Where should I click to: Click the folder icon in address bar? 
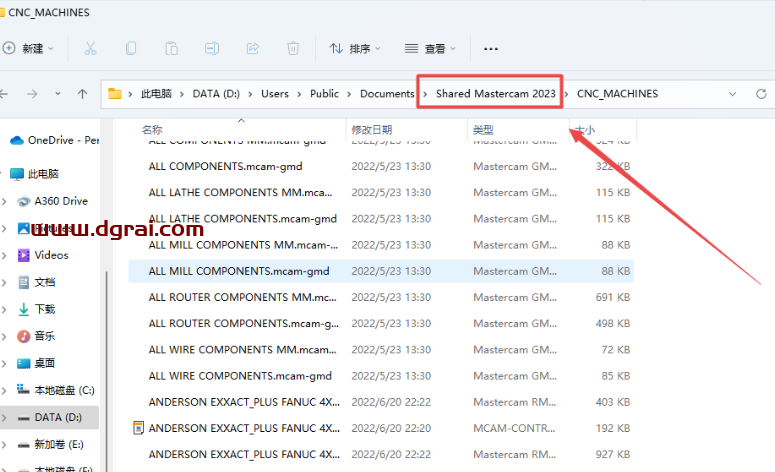point(115,93)
